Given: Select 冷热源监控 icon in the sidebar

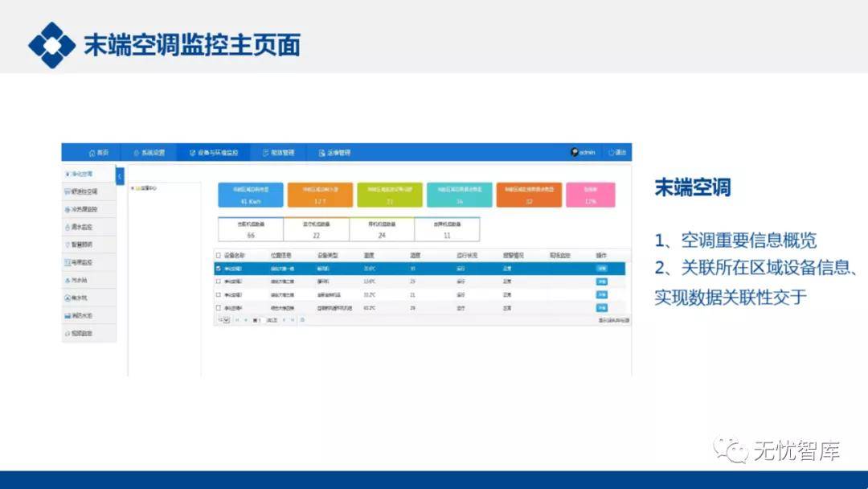Looking at the screenshot, I should click(67, 209).
